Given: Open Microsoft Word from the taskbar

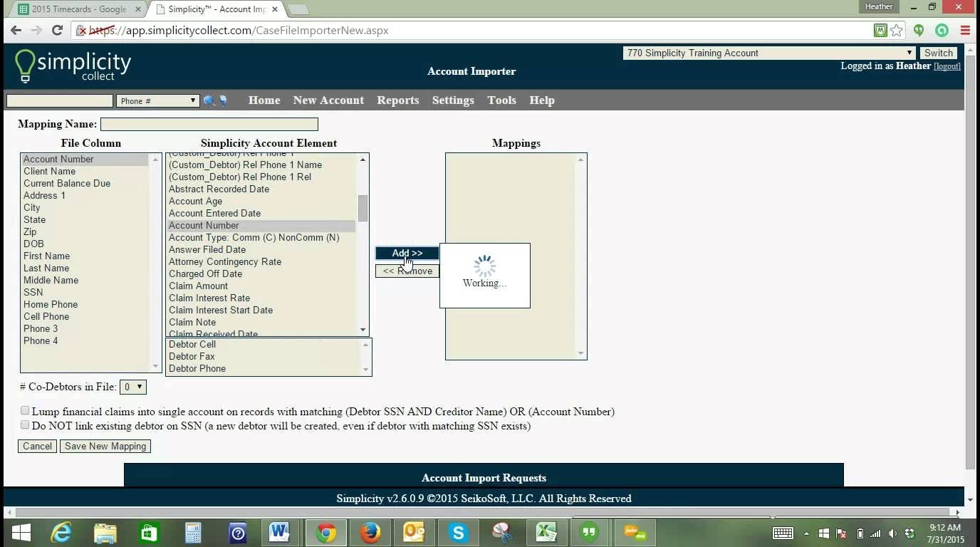Looking at the screenshot, I should (281, 533).
